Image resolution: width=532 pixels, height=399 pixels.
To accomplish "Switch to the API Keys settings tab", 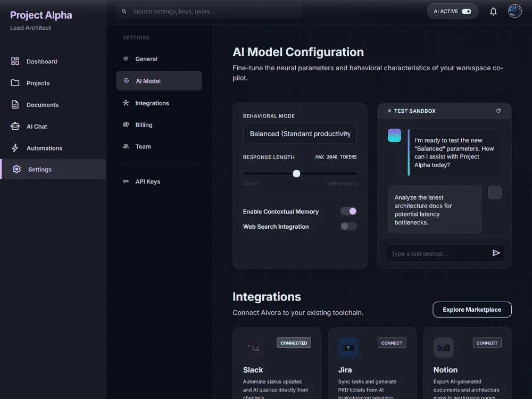I will coord(159,181).
